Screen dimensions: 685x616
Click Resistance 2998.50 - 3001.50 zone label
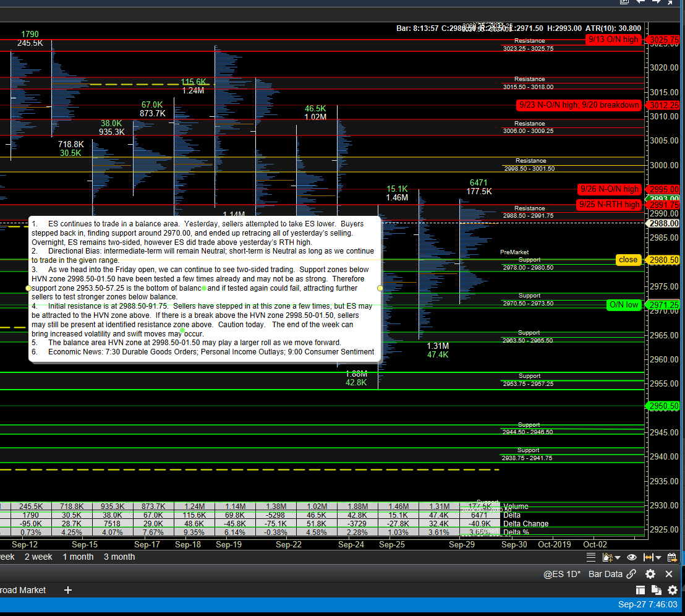coord(530,165)
